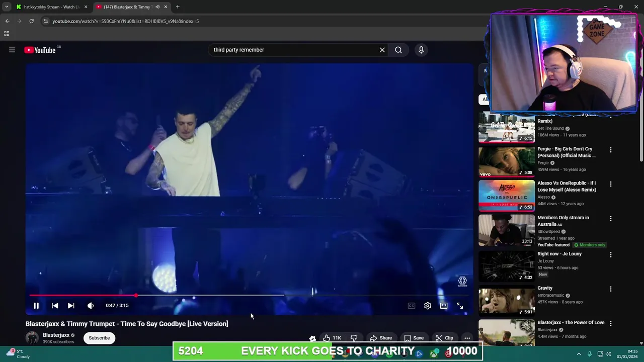Show hidden system tray icons chevron

click(579, 354)
